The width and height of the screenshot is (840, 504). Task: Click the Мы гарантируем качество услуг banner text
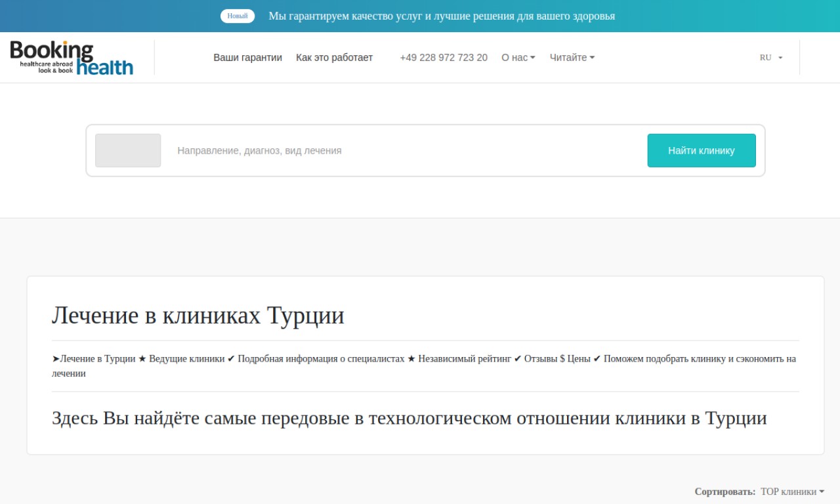[442, 16]
